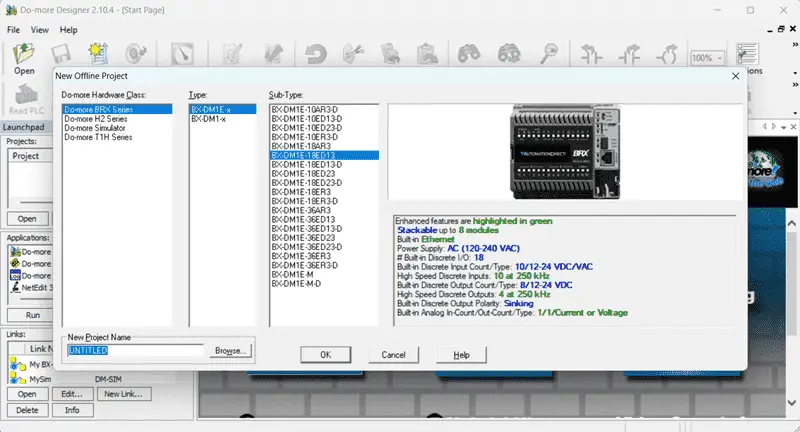Image resolution: width=800 pixels, height=432 pixels.
Task: Click the Paste clipboard toolbar icon
Action: 427,54
